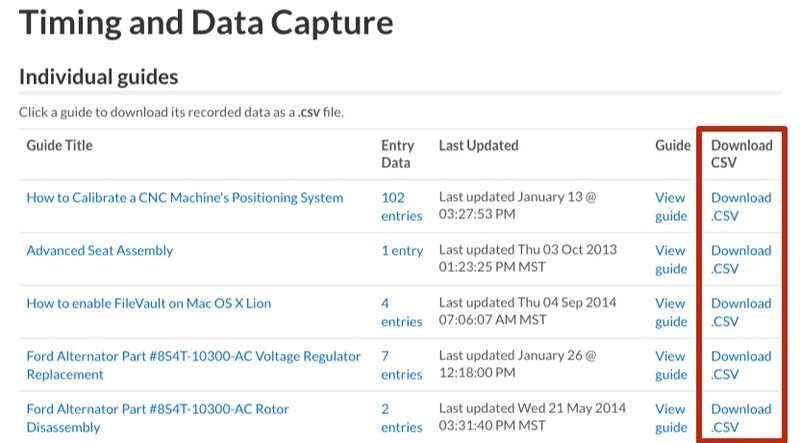Click View guide for Voltage Regulator Replacement
Screen dimensions: 800x443
coord(671,365)
